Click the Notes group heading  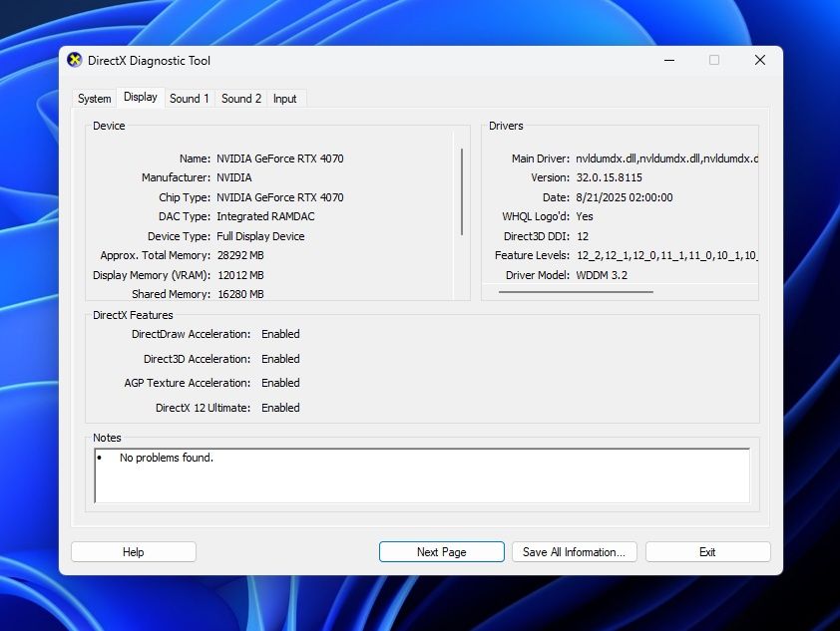(107, 438)
